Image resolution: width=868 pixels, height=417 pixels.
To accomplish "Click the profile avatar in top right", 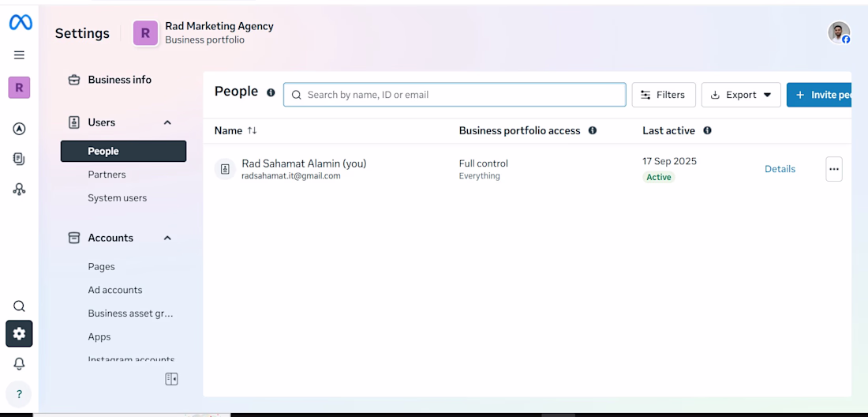I will coord(840,32).
